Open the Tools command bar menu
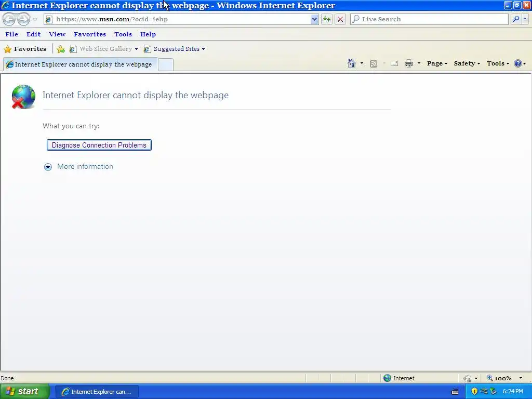532x399 pixels. click(498, 63)
